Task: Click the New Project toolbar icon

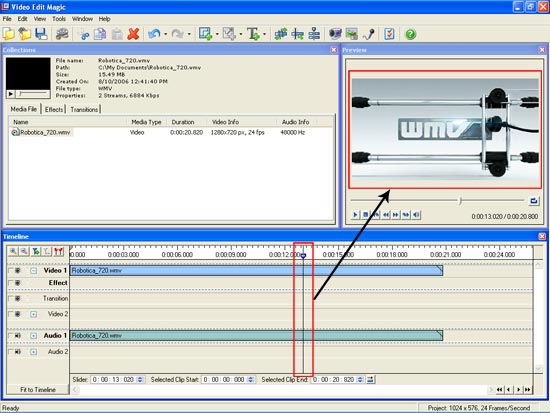Action: 8,34
